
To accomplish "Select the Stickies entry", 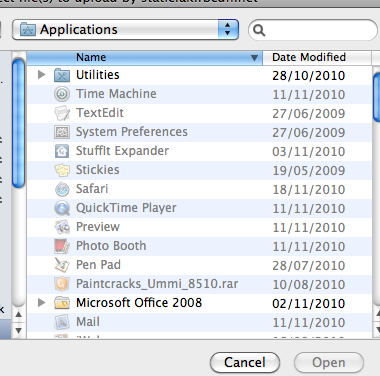I will click(x=98, y=170).
